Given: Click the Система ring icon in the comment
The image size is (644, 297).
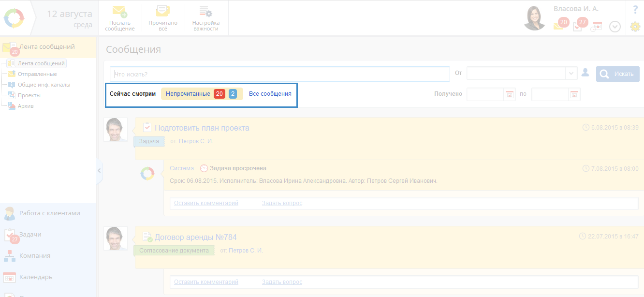Looking at the screenshot, I should [147, 174].
